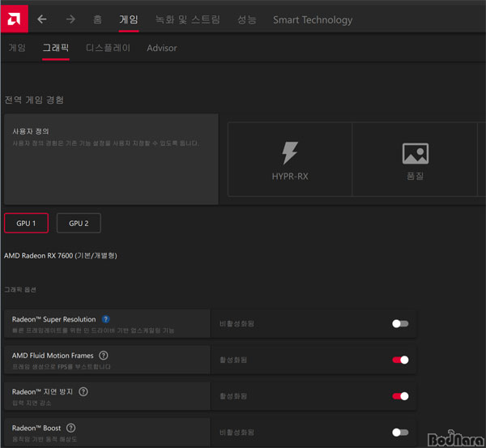The width and height of the screenshot is (486, 448).
Task: Choose the HYPR-RX profile
Action: pyautogui.click(x=290, y=159)
